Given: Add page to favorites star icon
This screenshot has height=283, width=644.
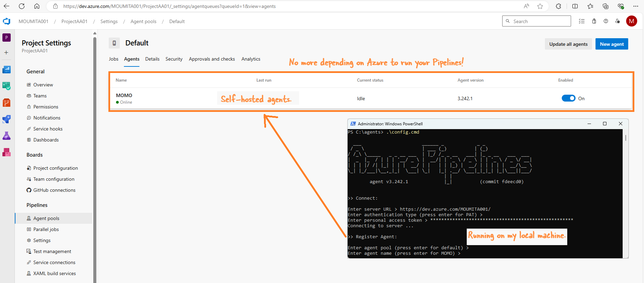Looking at the screenshot, I should click(540, 6).
